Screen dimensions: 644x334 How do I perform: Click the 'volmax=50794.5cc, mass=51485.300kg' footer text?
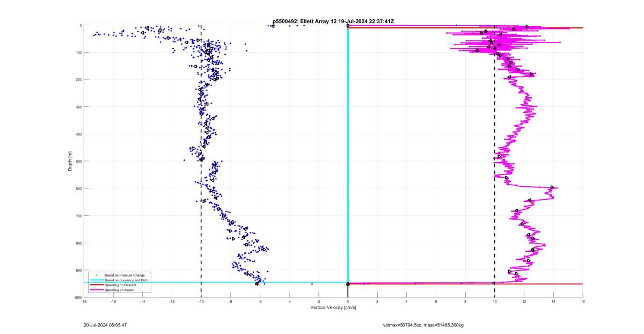(423, 325)
